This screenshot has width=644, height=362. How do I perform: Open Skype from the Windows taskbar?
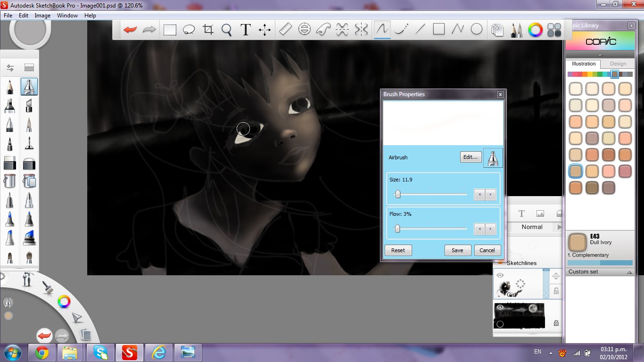click(x=100, y=352)
